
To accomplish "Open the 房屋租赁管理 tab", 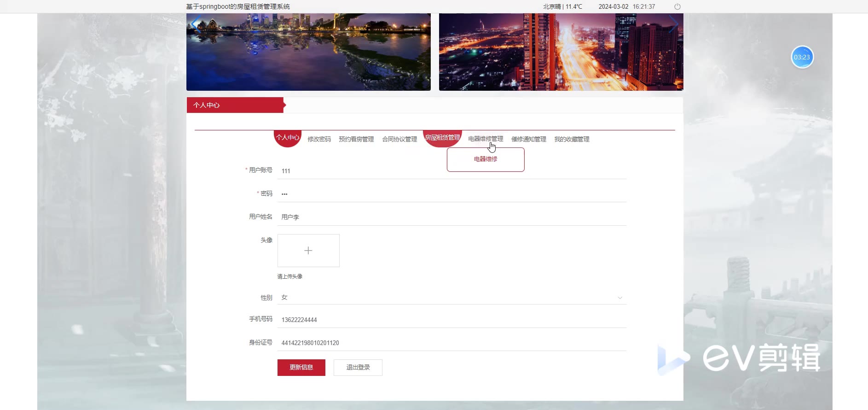I will point(442,137).
